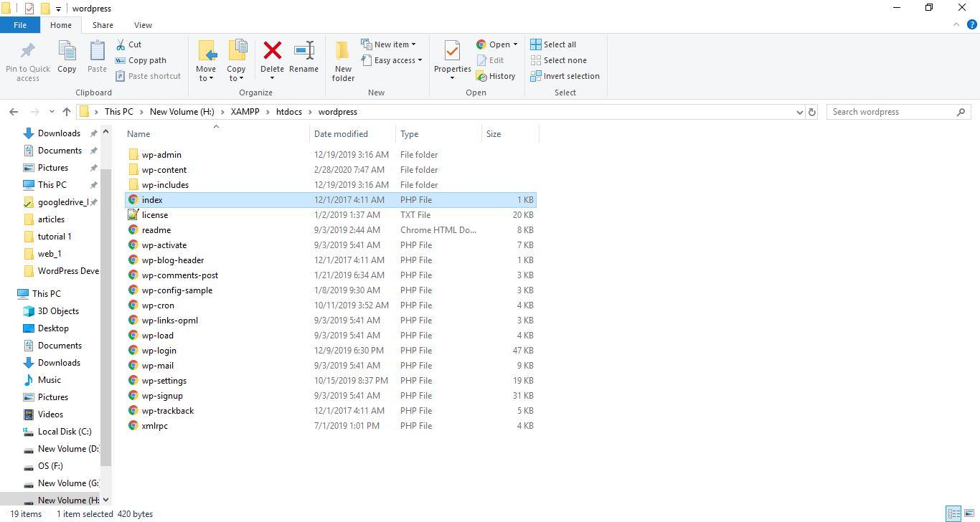Image resolution: width=980 pixels, height=522 pixels.
Task: Navigate to htdocs in breadcrumb
Action: (x=289, y=112)
